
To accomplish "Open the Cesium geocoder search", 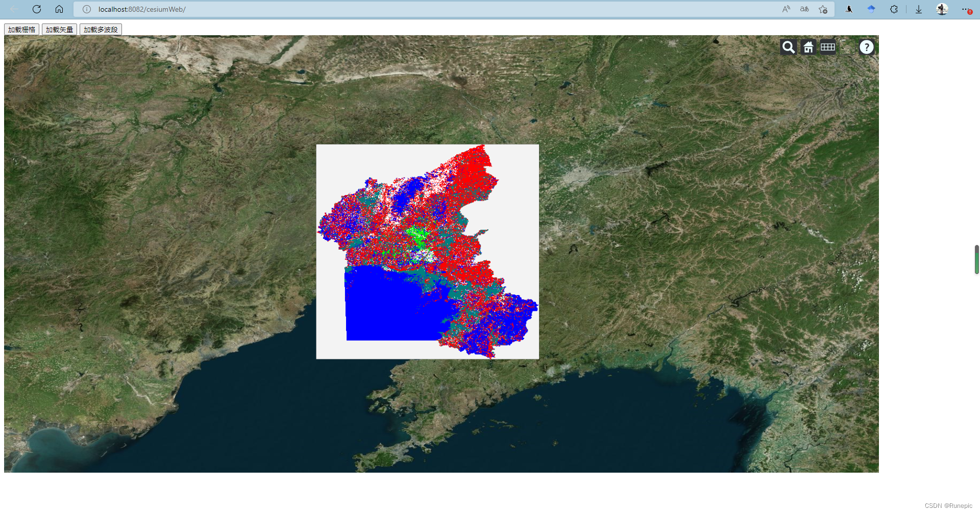I will [788, 47].
